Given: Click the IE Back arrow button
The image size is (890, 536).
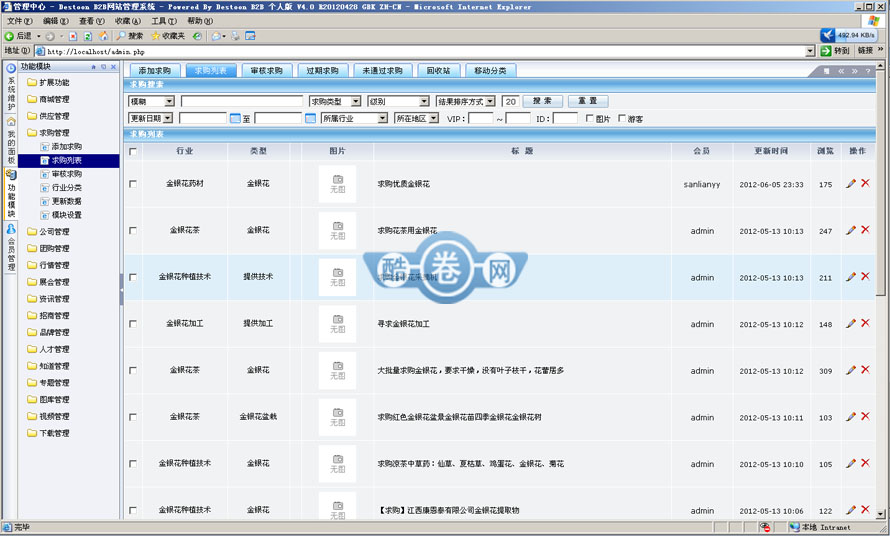Looking at the screenshot, I should click(10, 36).
